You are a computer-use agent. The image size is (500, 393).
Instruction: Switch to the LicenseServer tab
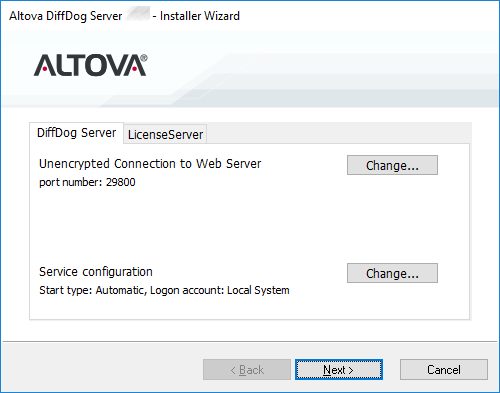[x=165, y=135]
